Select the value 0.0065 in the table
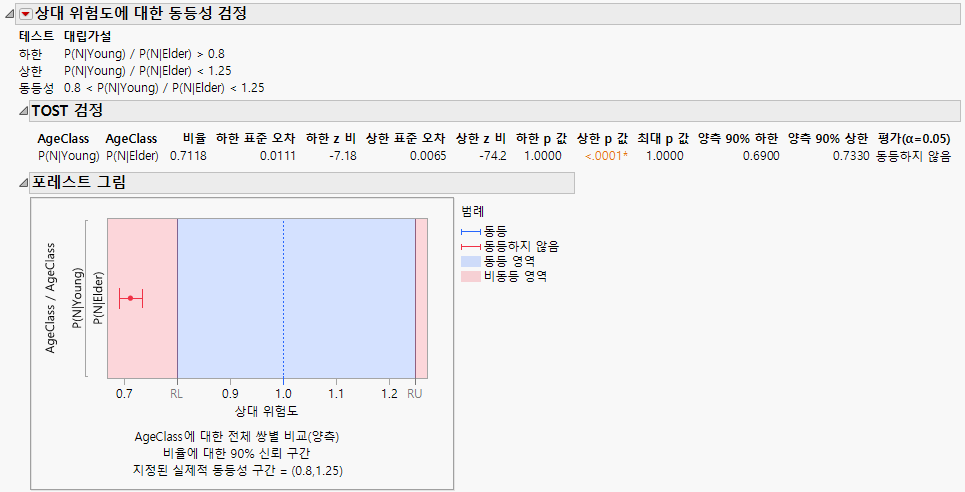 [x=428, y=156]
